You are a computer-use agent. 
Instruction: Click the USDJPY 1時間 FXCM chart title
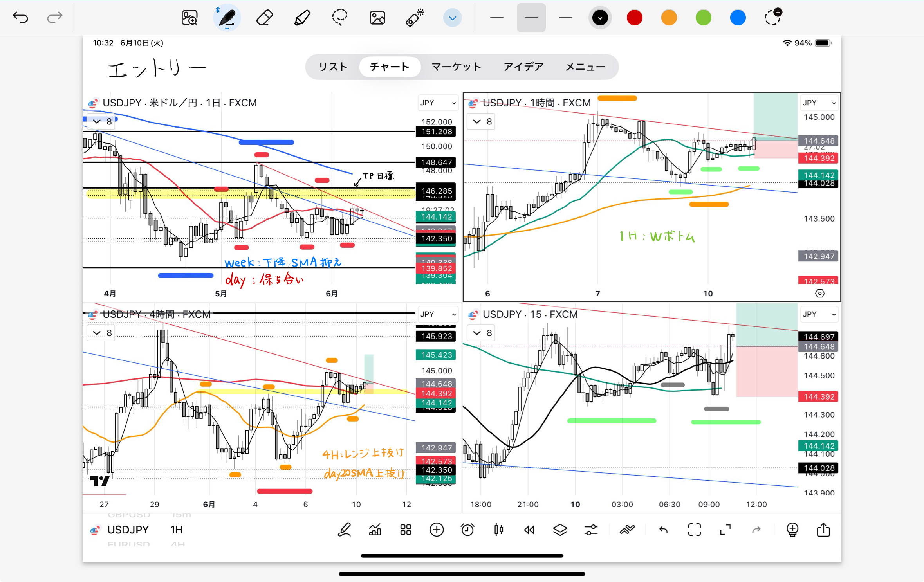coord(536,103)
